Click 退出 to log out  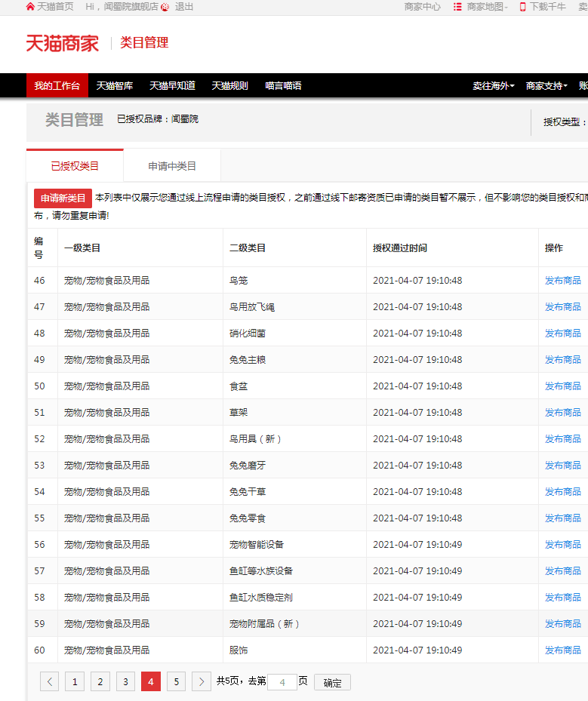(183, 7)
